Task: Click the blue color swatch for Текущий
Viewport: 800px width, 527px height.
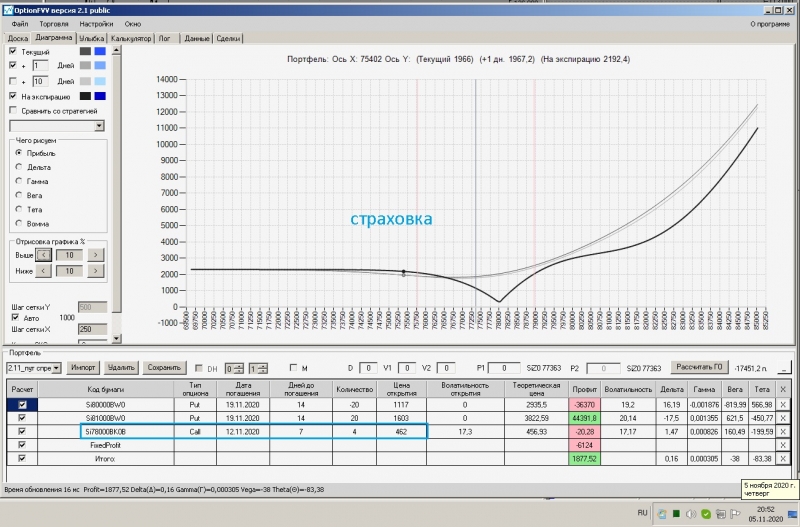Action: [x=100, y=51]
